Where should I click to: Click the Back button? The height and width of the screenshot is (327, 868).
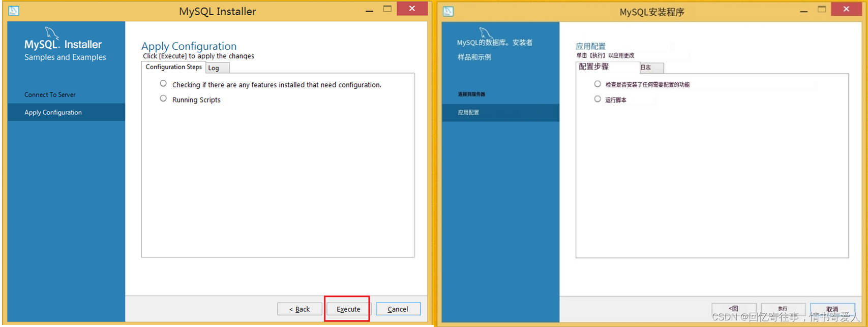(x=300, y=309)
